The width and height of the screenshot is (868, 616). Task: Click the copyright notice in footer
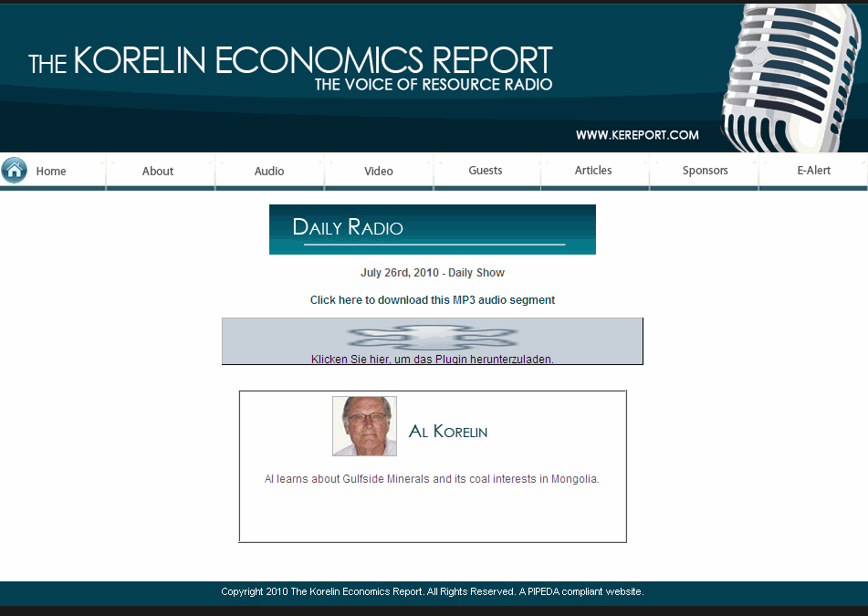(x=433, y=591)
